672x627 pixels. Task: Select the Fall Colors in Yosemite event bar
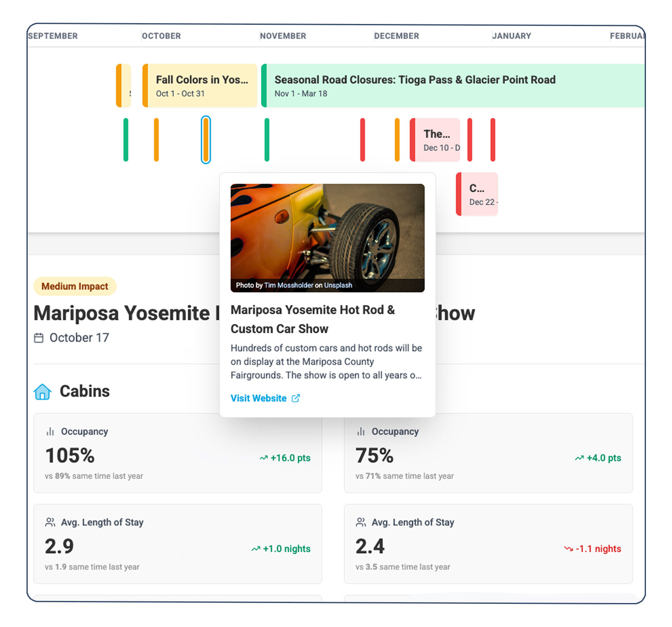click(200, 86)
